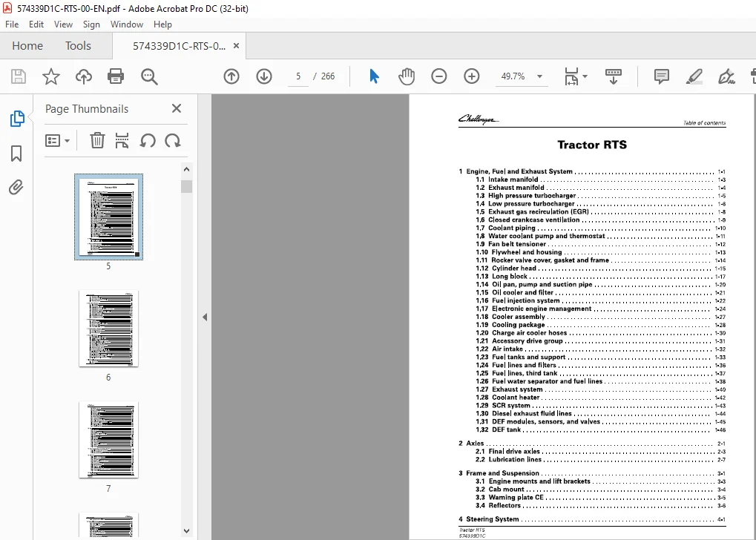Select page 5 thumbnail
The height and width of the screenshot is (540, 756).
coord(108,217)
